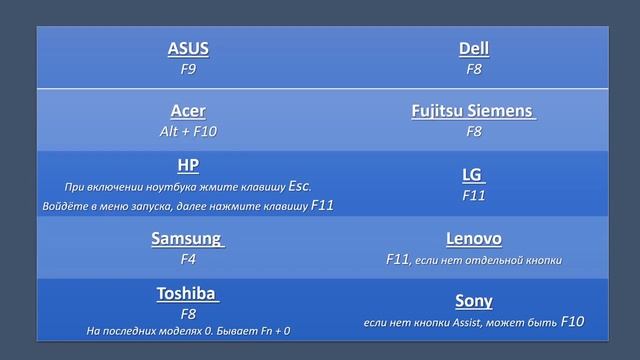This screenshot has height=360, width=640.
Task: Click the F11 key under LG
Action: 474,196
